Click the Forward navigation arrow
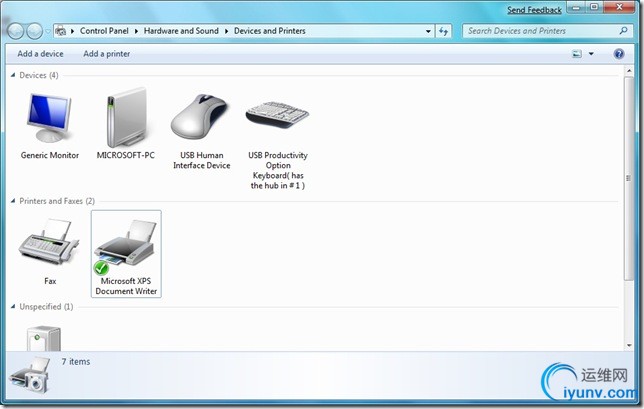This screenshot has height=409, width=644. [34, 31]
